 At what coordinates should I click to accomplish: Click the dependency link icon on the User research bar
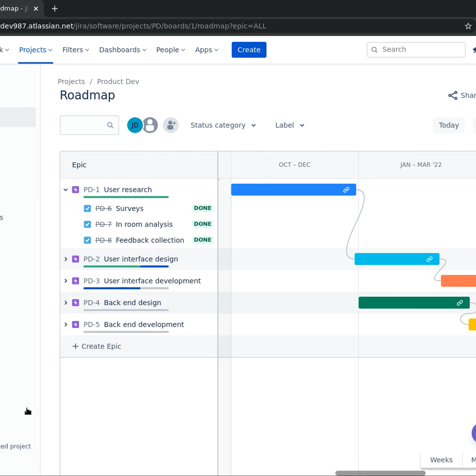[346, 190]
